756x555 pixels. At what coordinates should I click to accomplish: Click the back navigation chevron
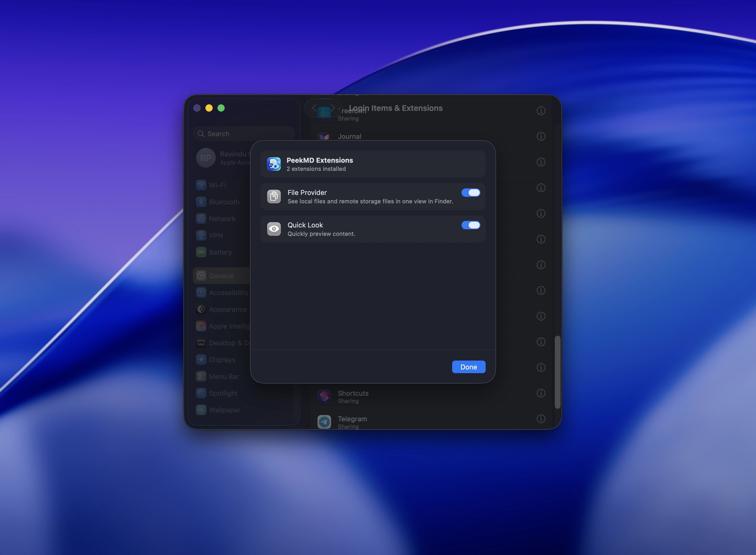click(x=314, y=108)
